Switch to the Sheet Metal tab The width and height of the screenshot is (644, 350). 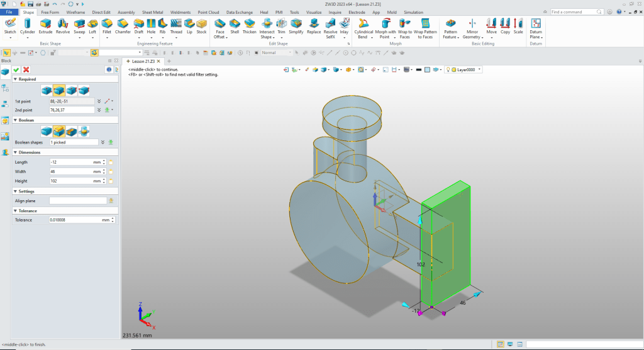click(151, 12)
